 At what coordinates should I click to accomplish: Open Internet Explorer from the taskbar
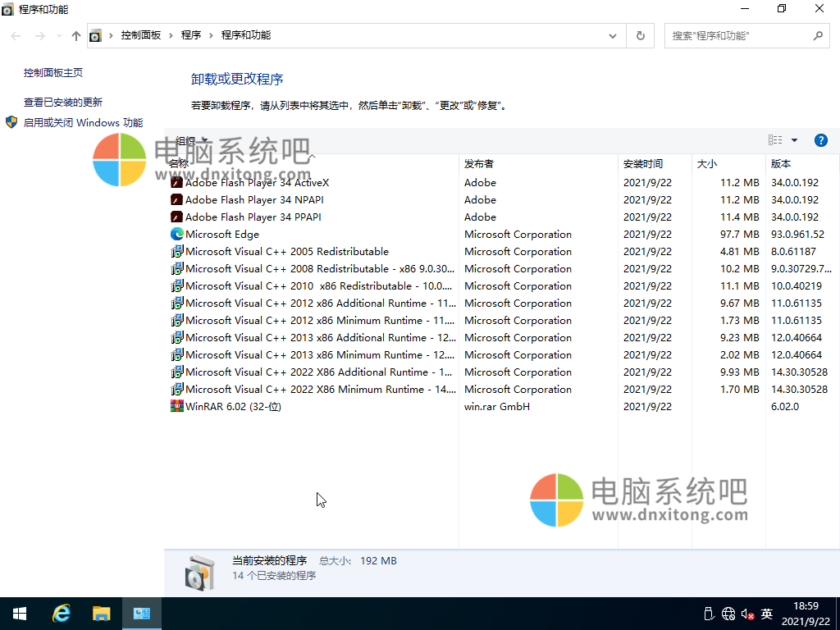[61, 614]
